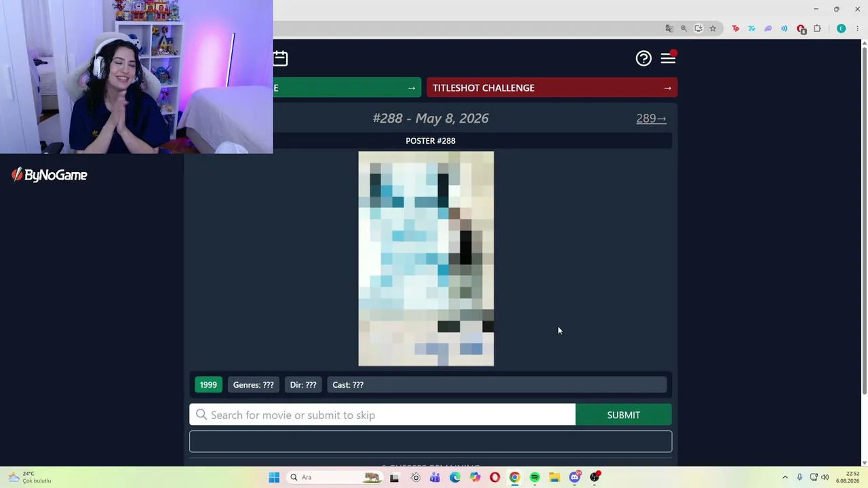Click the ByNoGame logo
The height and width of the screenshot is (488, 868).
(x=50, y=175)
